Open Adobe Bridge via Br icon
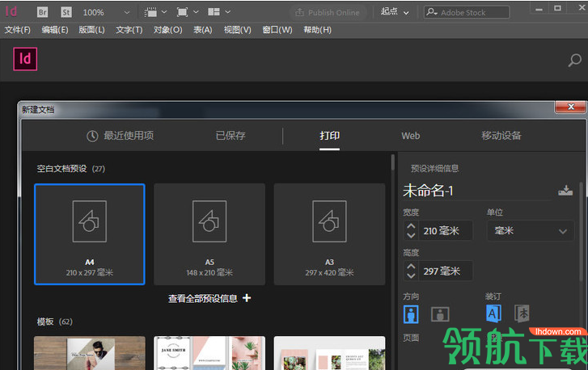The image size is (588, 370). tap(43, 12)
